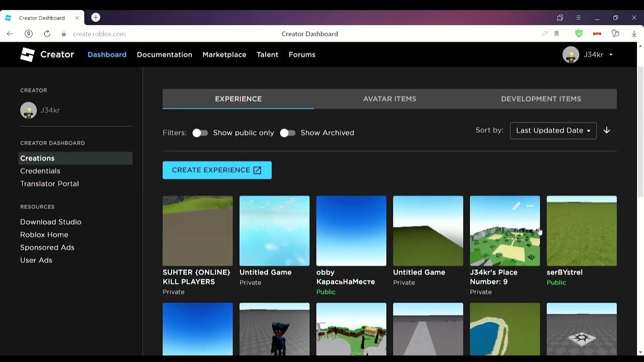This screenshot has height=362, width=644.
Task: Open the J34kr's Place Number: 9 thumbnail
Action: [x=505, y=231]
